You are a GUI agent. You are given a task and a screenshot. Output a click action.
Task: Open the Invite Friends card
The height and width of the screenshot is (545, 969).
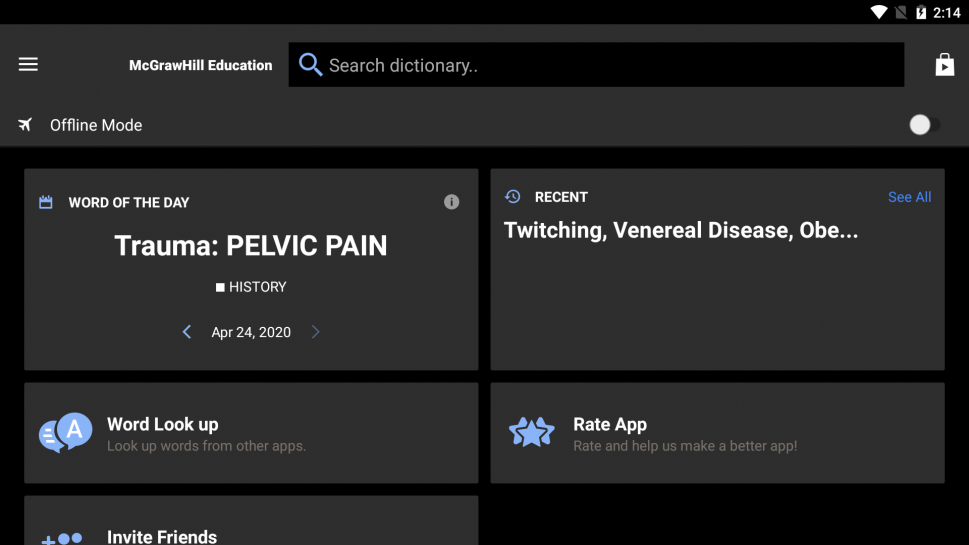(x=251, y=520)
